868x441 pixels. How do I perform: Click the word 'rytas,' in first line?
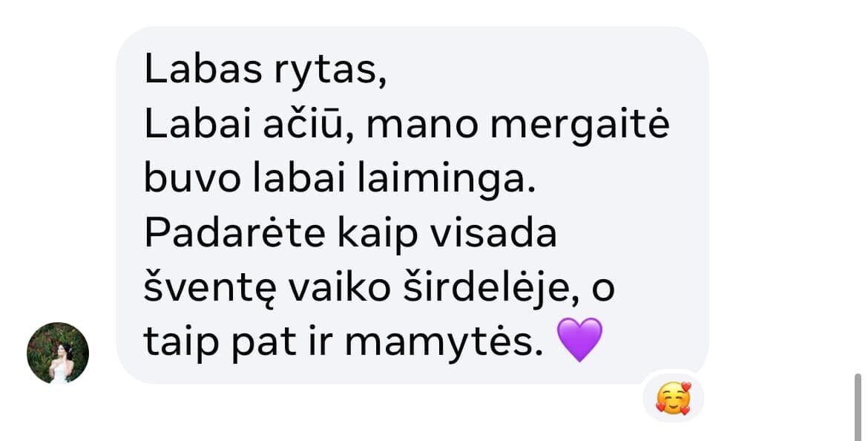pos(330,72)
